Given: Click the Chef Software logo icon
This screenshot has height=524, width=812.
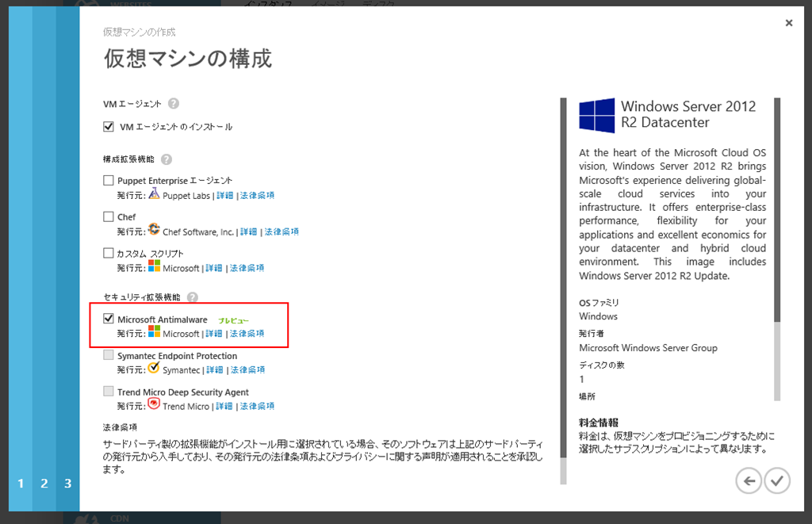Looking at the screenshot, I should [154, 229].
